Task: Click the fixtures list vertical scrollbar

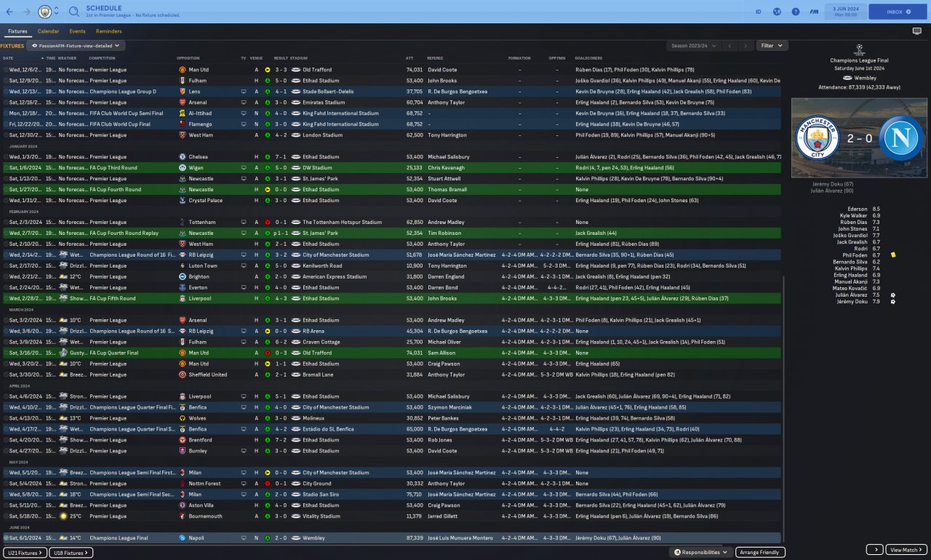Action: coord(783,407)
